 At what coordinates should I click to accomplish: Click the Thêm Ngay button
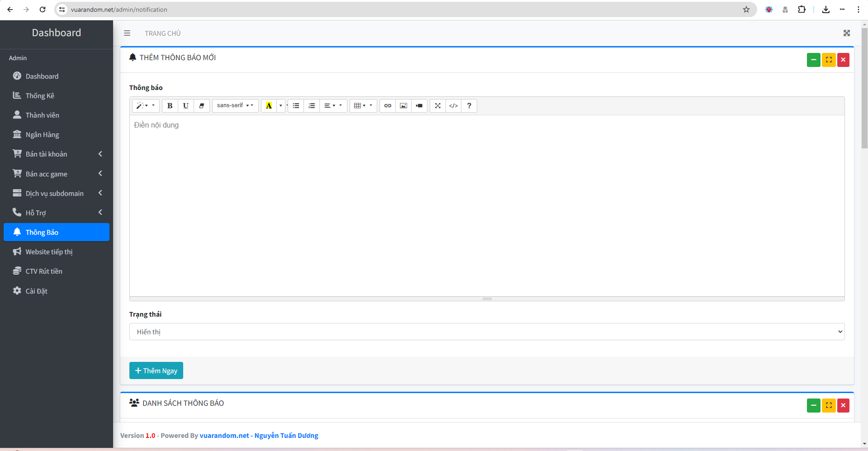pos(156,370)
